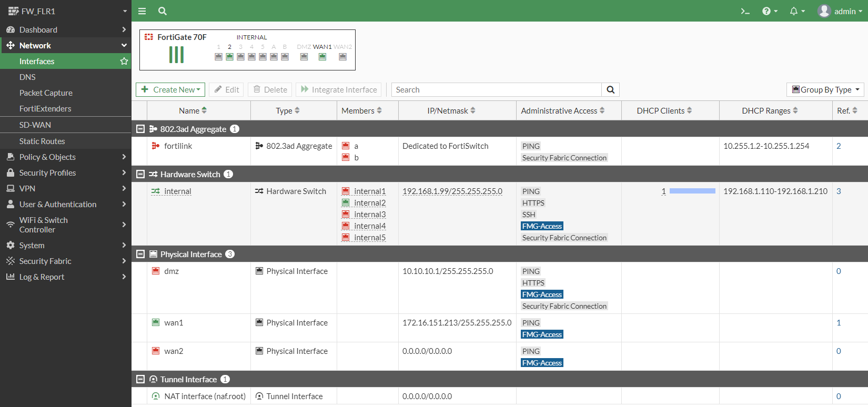Favorite the Interfaces page star icon
The height and width of the screenshot is (407, 868).
point(124,61)
